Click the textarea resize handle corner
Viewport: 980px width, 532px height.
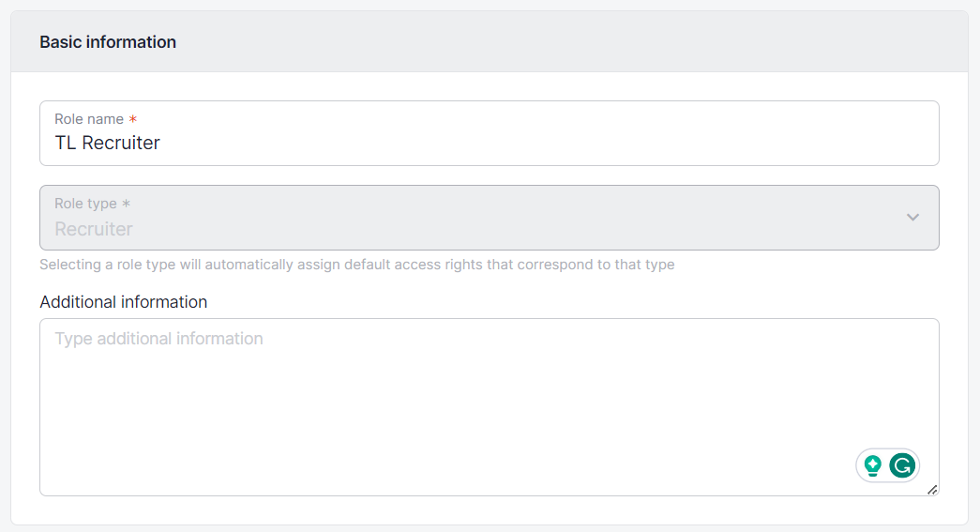(932, 490)
